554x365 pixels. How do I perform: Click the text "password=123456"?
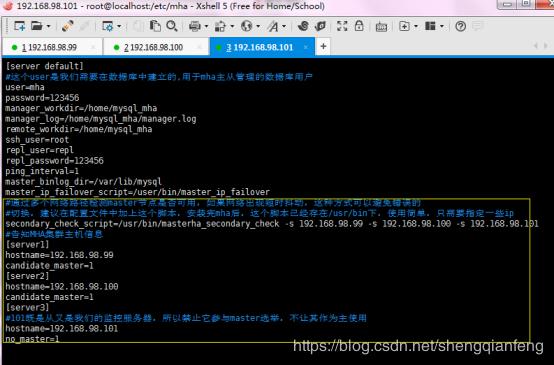42,98
